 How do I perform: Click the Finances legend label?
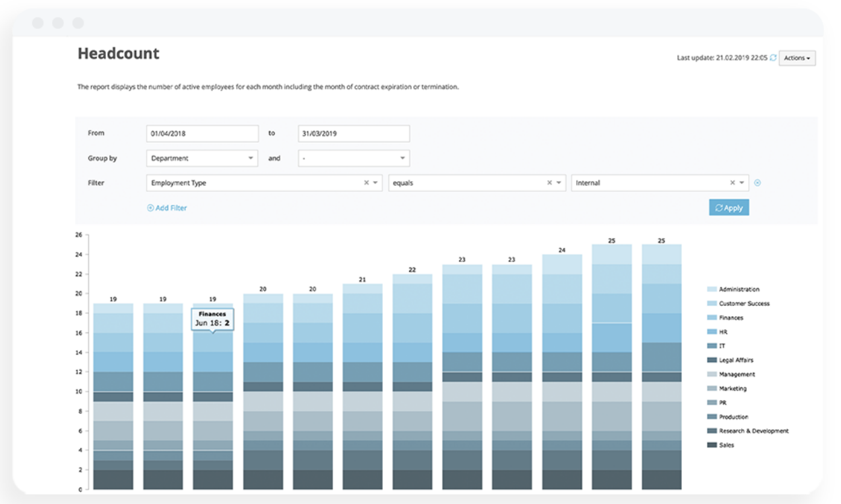point(731,317)
